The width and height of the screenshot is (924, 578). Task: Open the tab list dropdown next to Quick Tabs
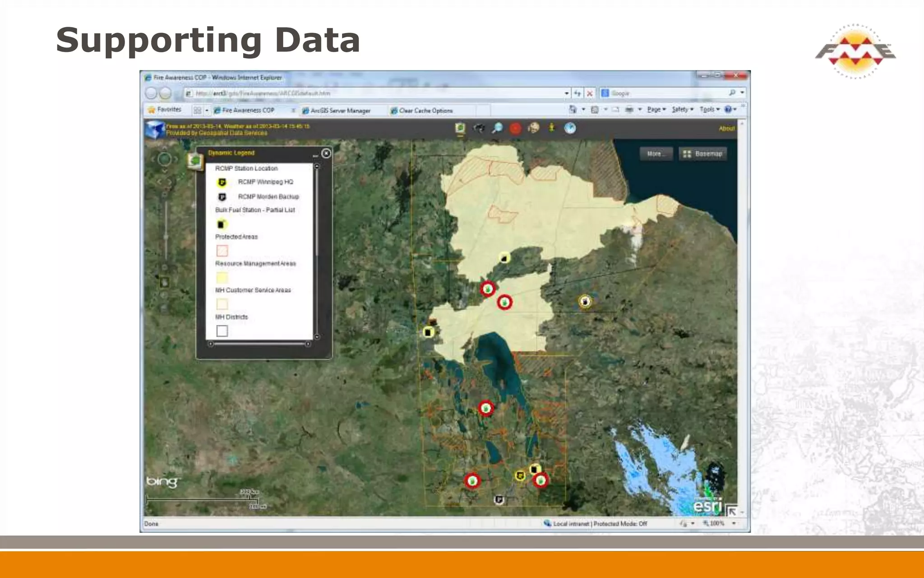[207, 110]
